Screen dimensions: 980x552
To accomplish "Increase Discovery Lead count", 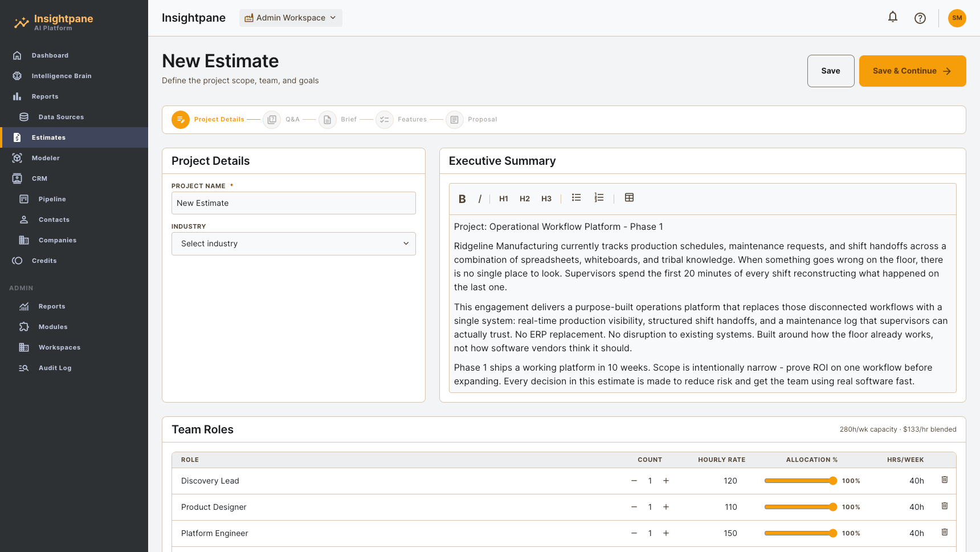I will (666, 481).
